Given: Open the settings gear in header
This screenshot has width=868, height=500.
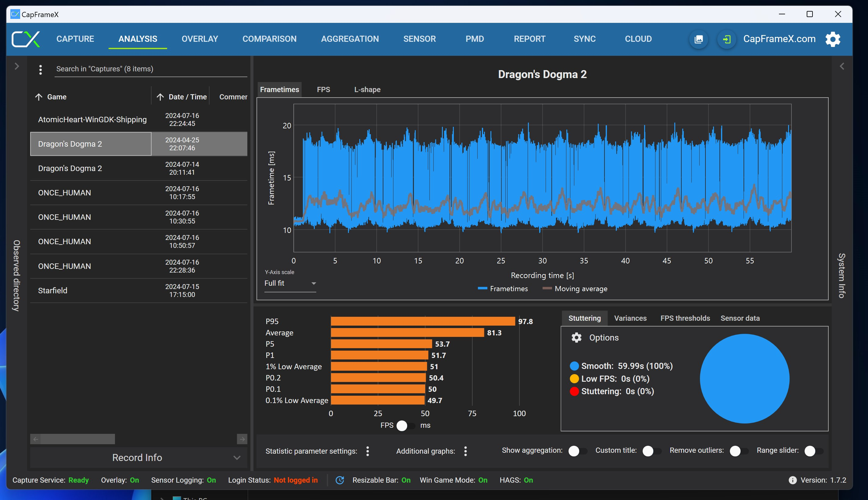Looking at the screenshot, I should 833,39.
